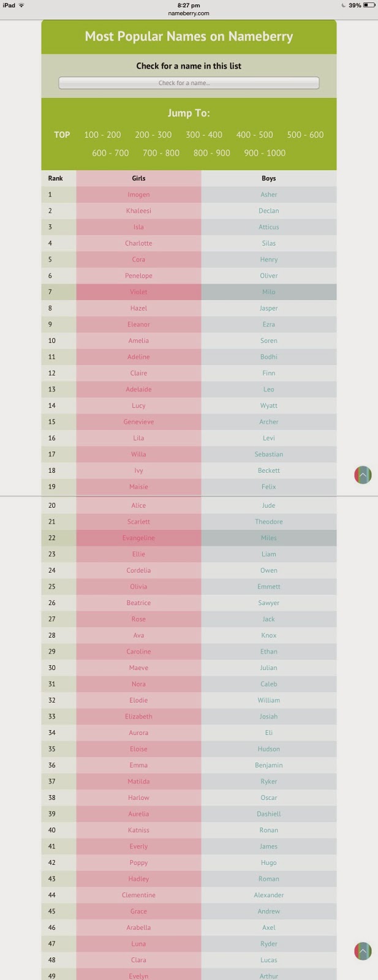Select the girl name Khaleesi
Screen dimensions: 378x980
138,211
